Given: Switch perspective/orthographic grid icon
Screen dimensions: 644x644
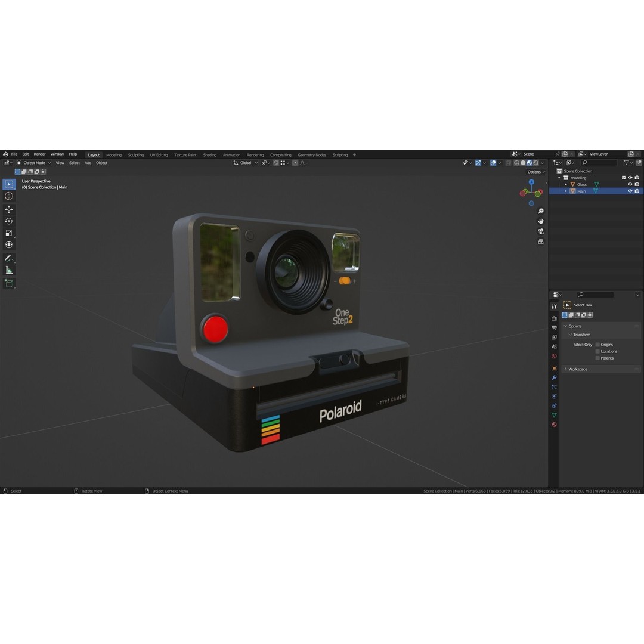Looking at the screenshot, I should pos(541,241).
